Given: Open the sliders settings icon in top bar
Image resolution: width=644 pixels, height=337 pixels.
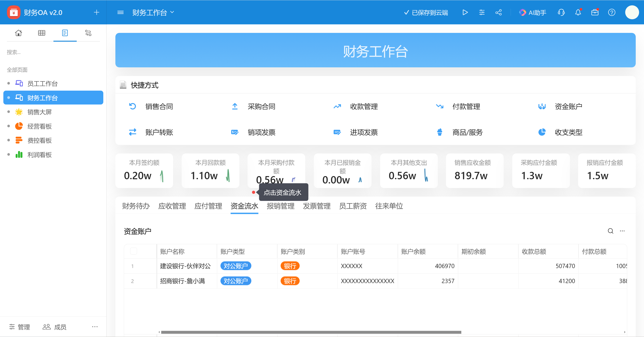Looking at the screenshot, I should point(482,12).
